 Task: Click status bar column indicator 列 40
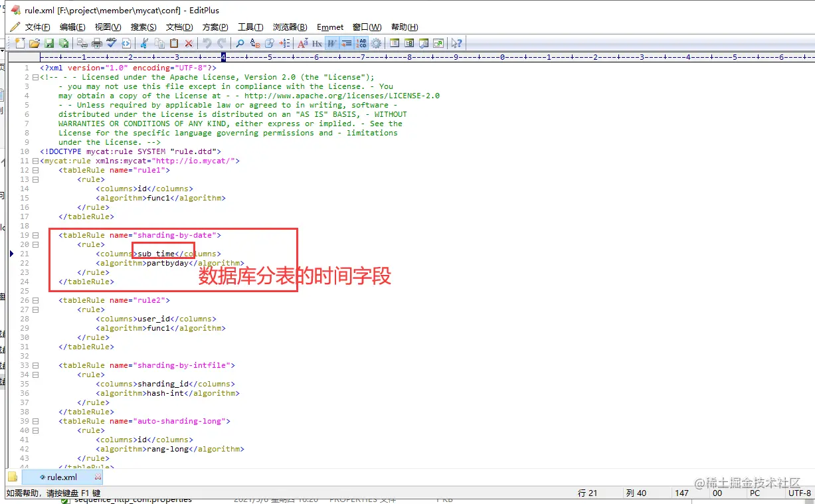point(636,493)
